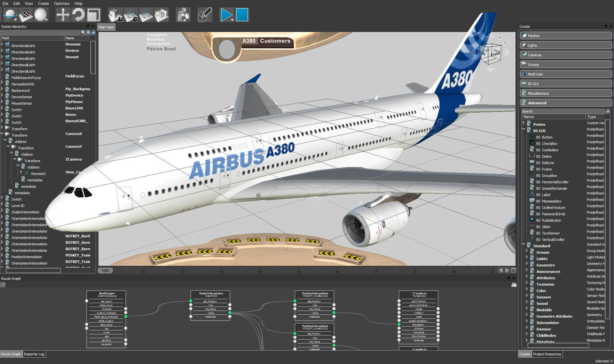Open the dropdown arrow beside Play
The width and height of the screenshot is (614, 364).
tap(232, 20)
